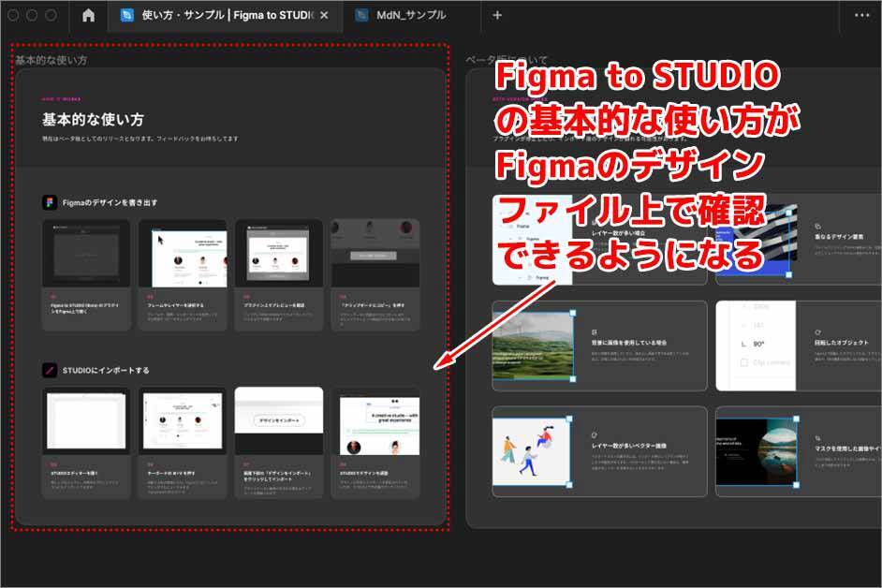
Task: Select the first thumbnail under Figmaのデザインを書き出す
Action: click(x=87, y=253)
